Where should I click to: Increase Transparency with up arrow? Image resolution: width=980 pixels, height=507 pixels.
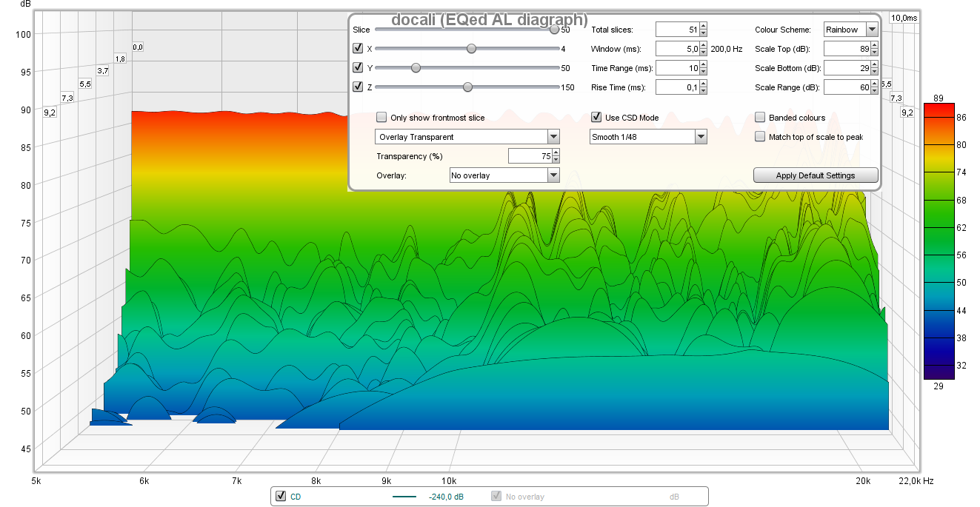pos(556,152)
